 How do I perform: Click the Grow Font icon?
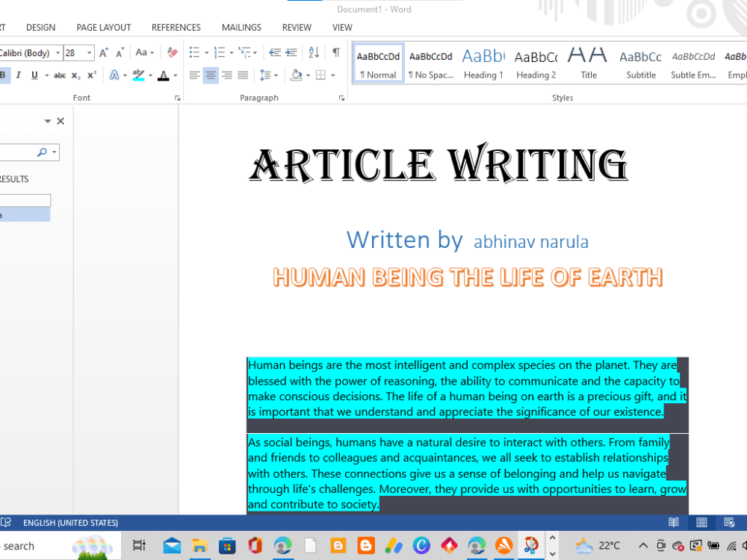[104, 53]
